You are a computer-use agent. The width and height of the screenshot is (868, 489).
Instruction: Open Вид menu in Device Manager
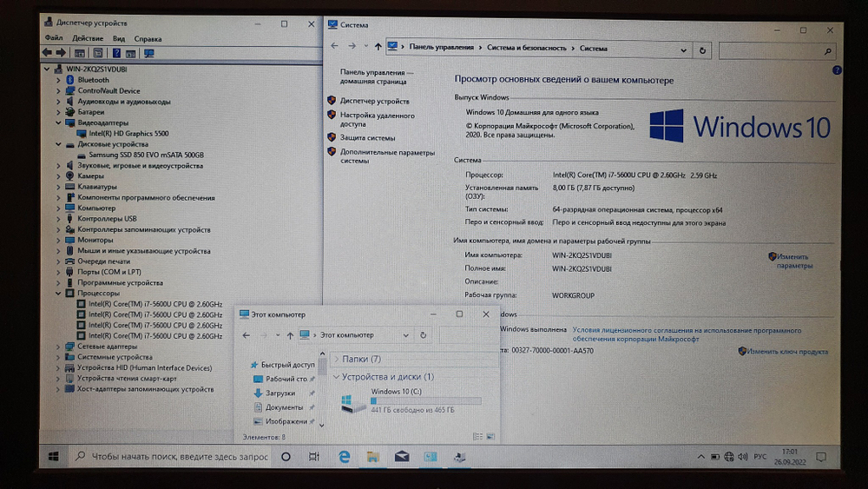[118, 39]
